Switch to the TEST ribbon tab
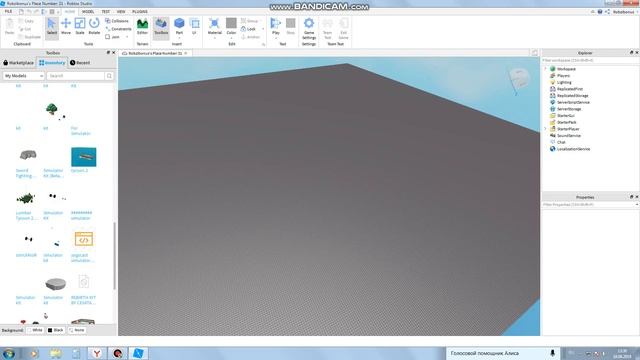The height and width of the screenshot is (360, 640). [x=106, y=12]
